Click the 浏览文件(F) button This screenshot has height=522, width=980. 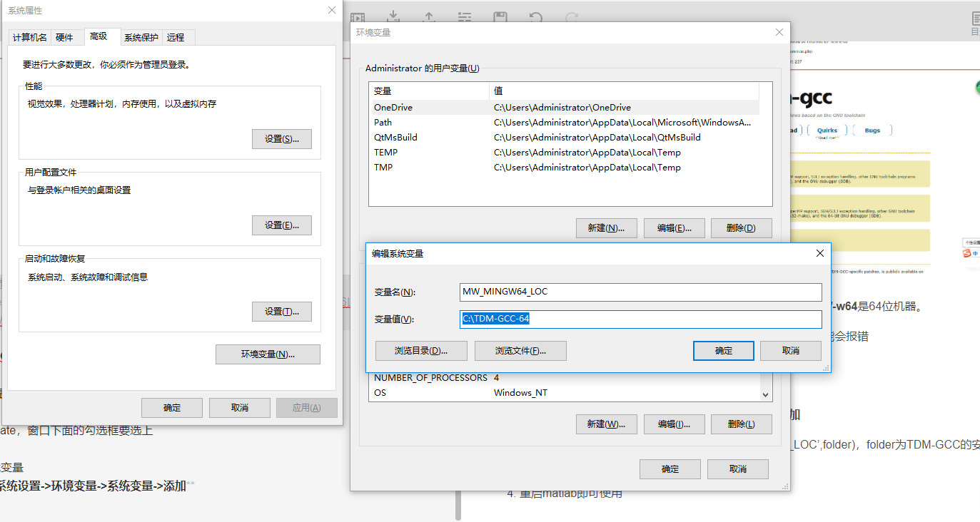coord(520,351)
